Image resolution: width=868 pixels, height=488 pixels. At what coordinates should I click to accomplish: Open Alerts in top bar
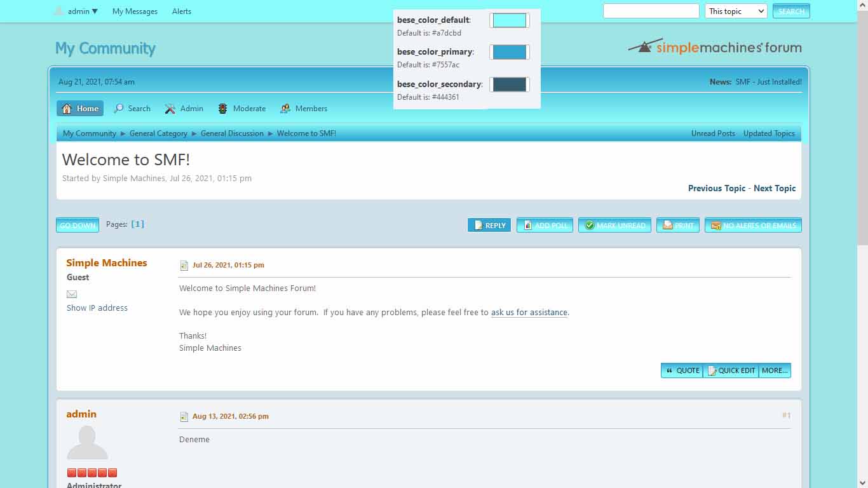click(182, 11)
